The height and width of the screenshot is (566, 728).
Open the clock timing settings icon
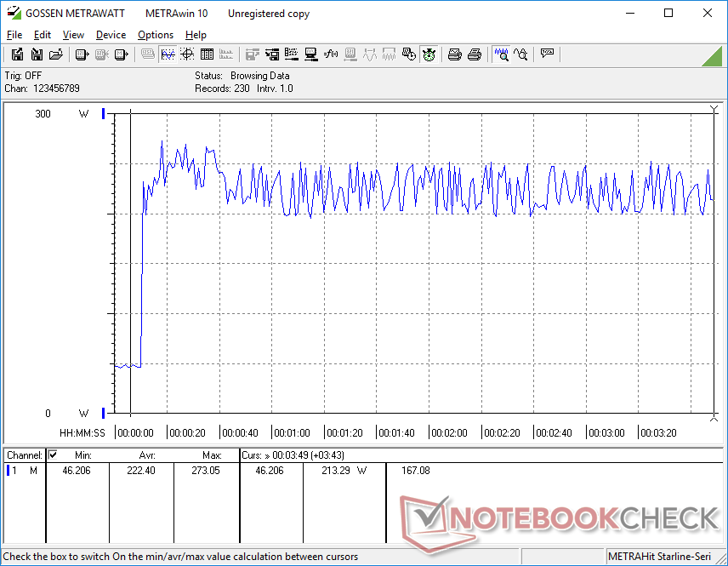tap(409, 54)
